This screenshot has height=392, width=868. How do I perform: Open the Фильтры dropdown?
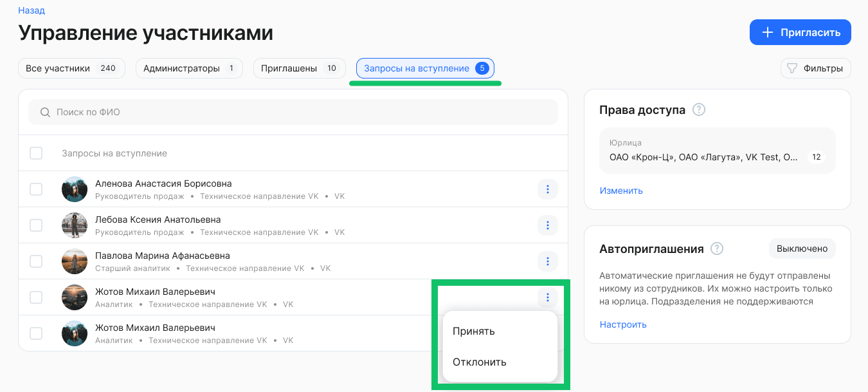(x=815, y=68)
